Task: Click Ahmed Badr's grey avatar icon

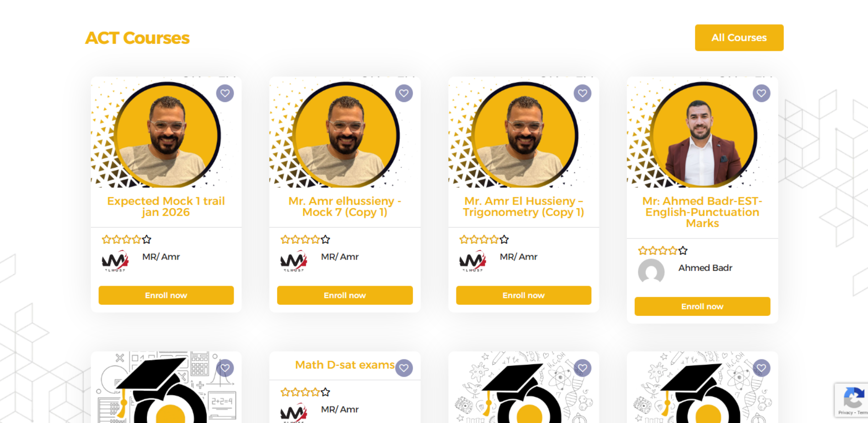Action: click(x=651, y=272)
